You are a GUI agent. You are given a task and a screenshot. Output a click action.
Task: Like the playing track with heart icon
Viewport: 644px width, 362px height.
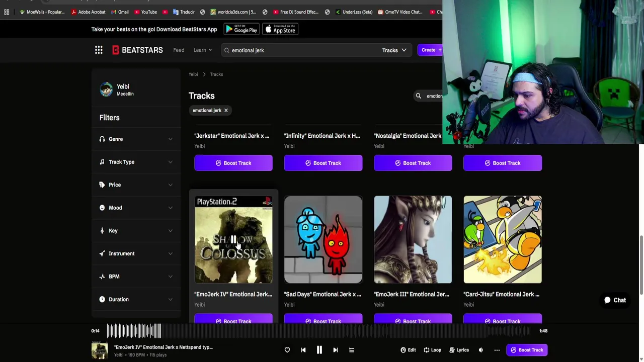287,350
